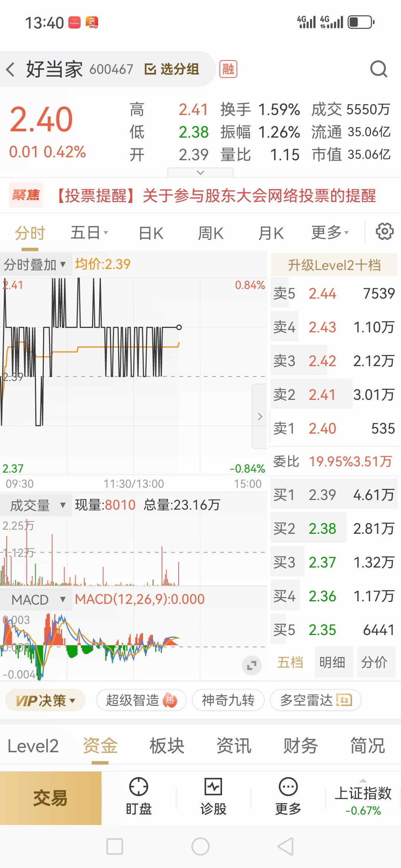
Task: Tap the 均价:2.39 average price label
Action: point(103,264)
